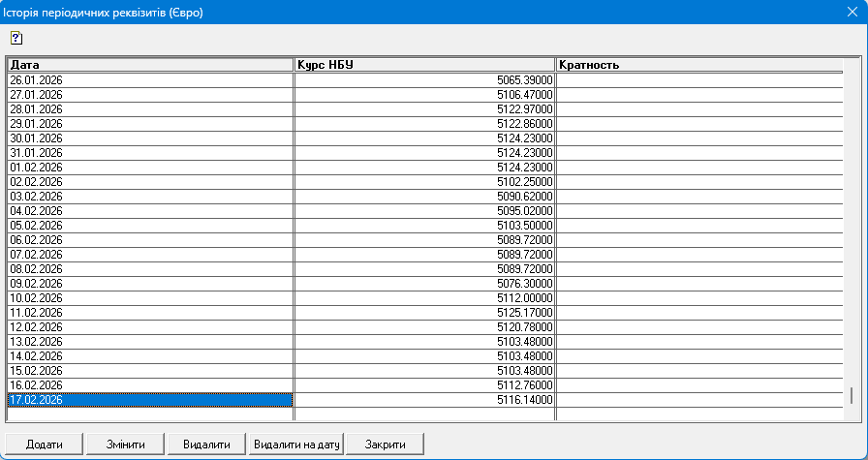Select the row dated 26.01.2026
The height and width of the screenshot is (460, 868).
point(149,80)
